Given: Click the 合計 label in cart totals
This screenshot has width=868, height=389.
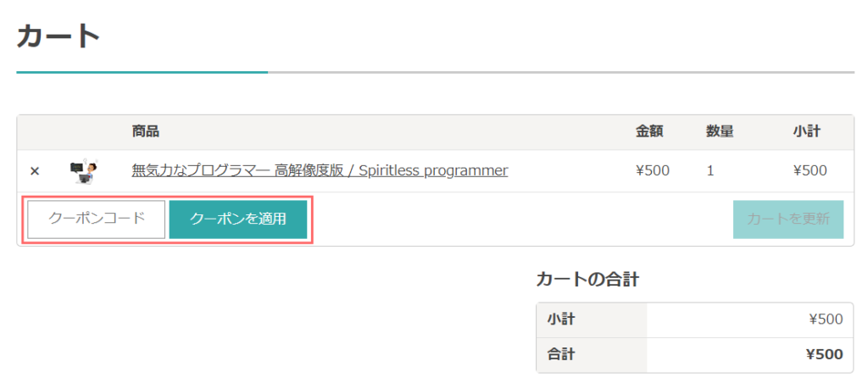Looking at the screenshot, I should tap(561, 354).
